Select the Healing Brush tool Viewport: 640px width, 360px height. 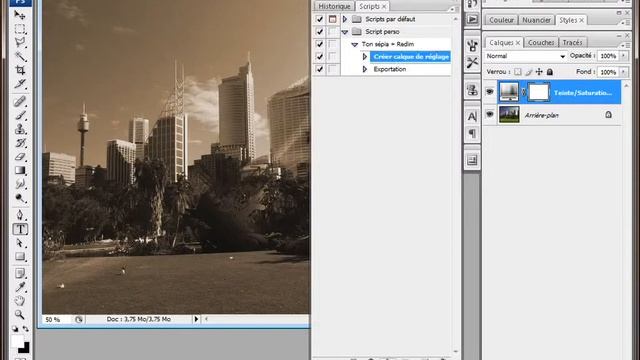tap(20, 101)
